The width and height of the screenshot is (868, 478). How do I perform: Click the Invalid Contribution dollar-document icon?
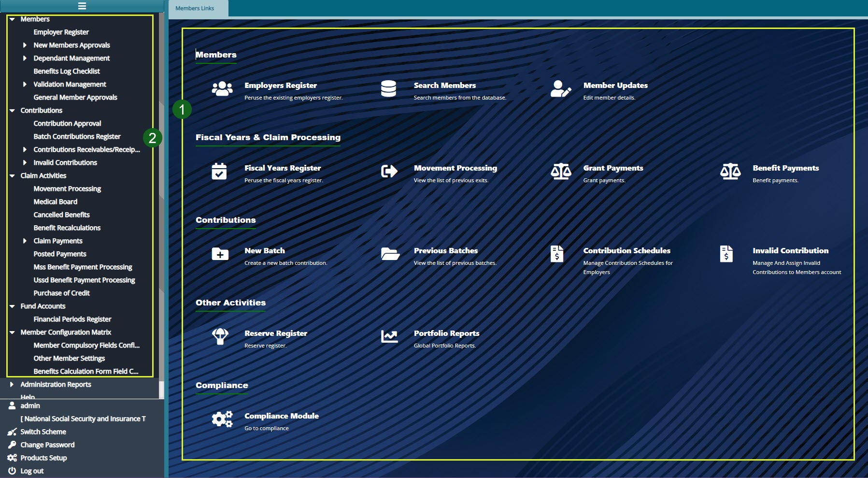728,254
